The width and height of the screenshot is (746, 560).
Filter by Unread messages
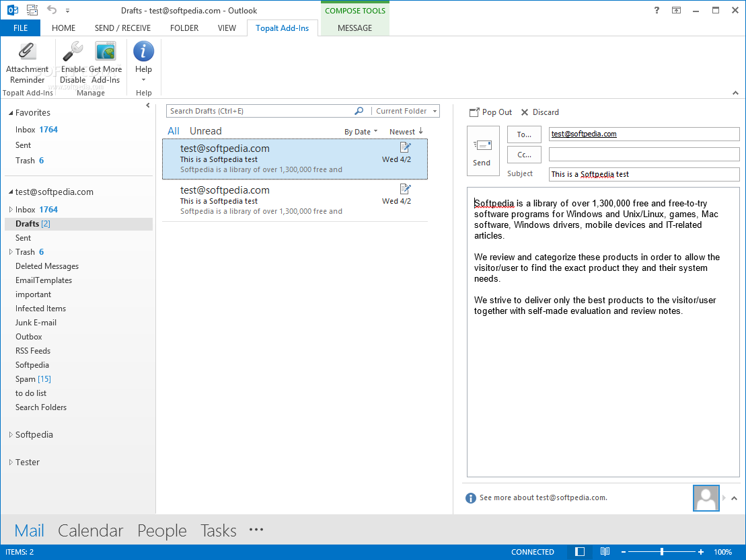click(206, 131)
